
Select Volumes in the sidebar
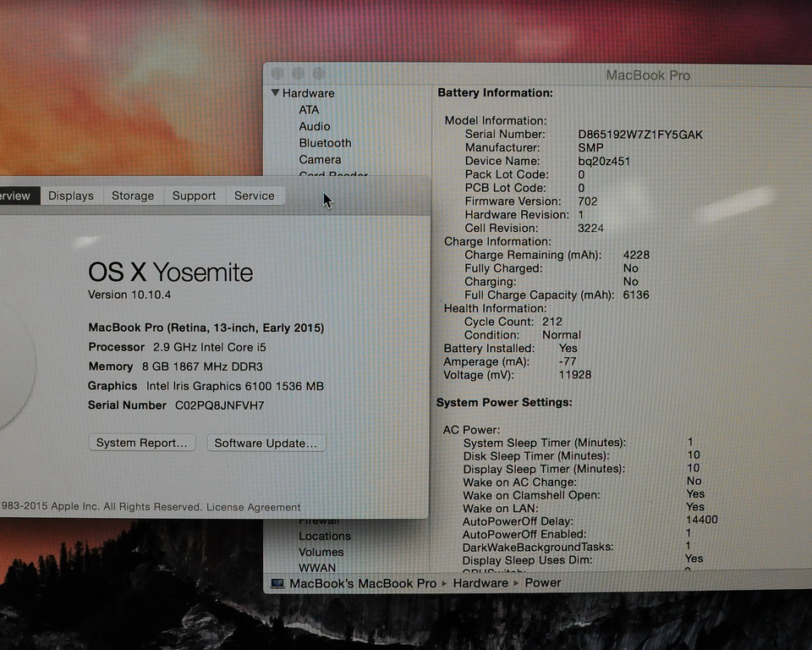pyautogui.click(x=321, y=552)
